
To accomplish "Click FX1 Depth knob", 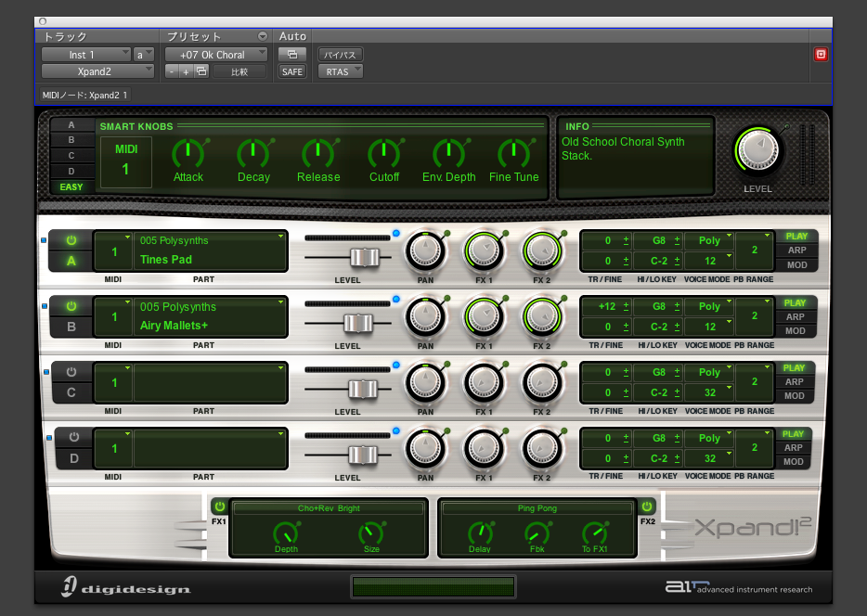I will [287, 533].
